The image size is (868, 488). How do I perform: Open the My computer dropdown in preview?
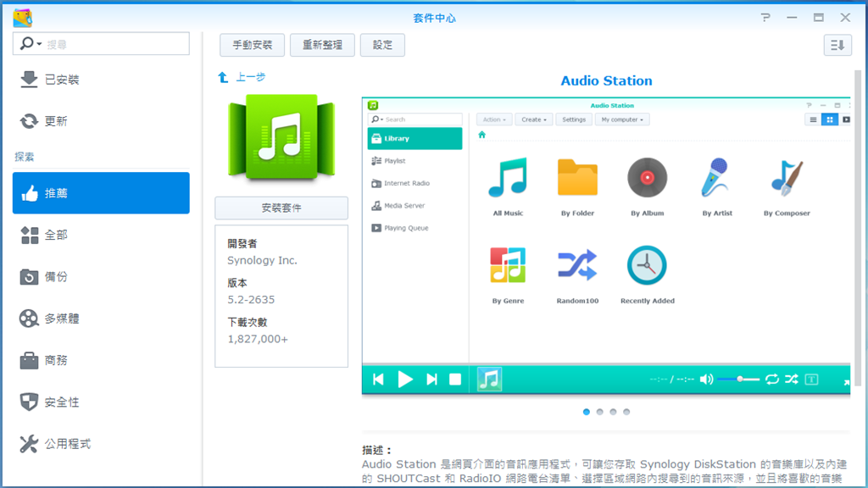coord(622,119)
